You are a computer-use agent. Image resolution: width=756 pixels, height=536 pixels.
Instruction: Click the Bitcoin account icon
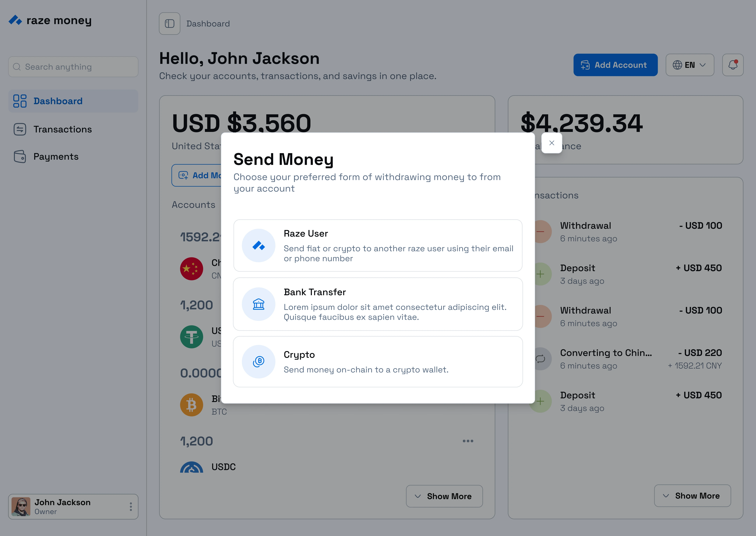click(191, 405)
